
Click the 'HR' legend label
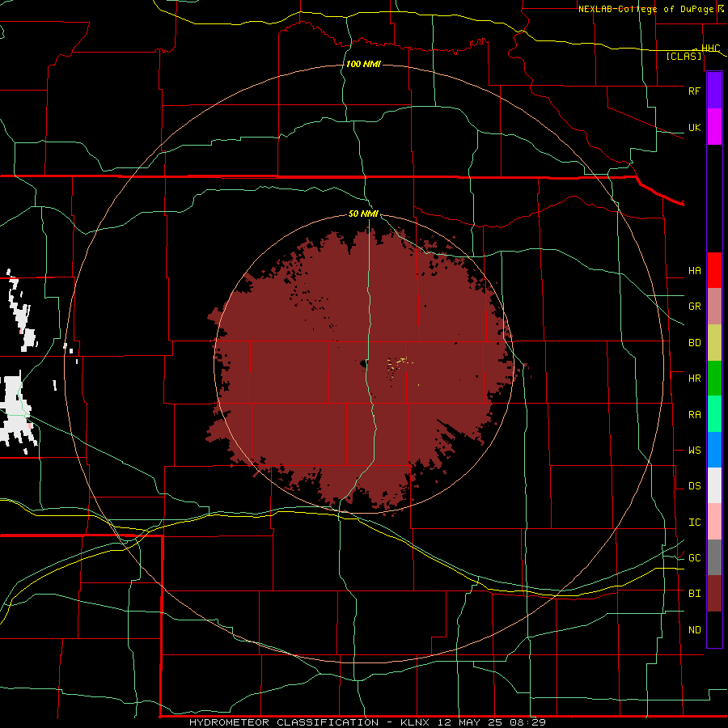694,379
